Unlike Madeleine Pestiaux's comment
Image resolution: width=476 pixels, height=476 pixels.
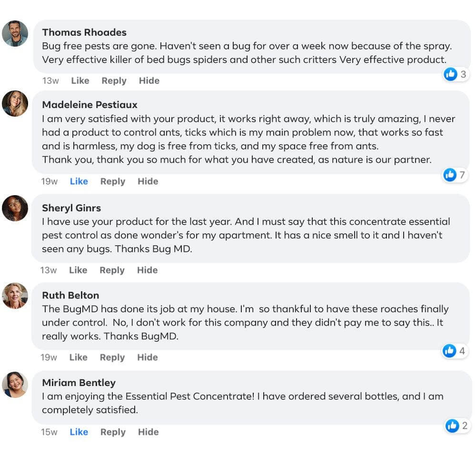79,181
